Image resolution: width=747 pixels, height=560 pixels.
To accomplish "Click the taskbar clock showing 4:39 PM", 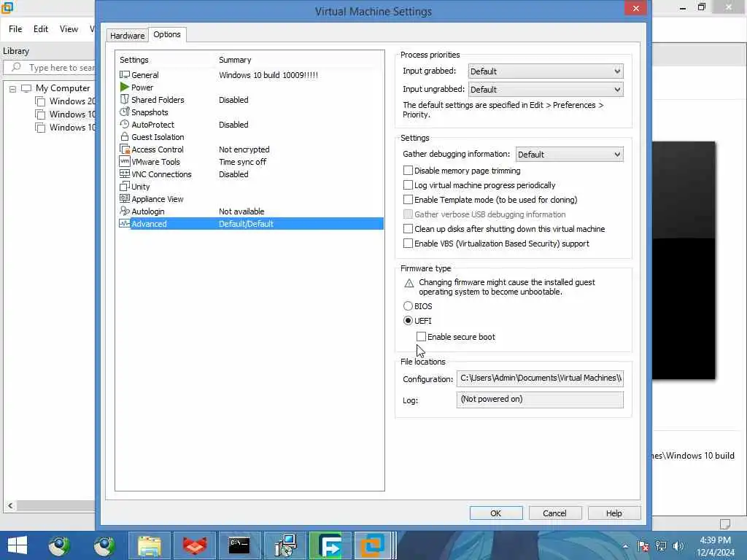I will pos(715,546).
